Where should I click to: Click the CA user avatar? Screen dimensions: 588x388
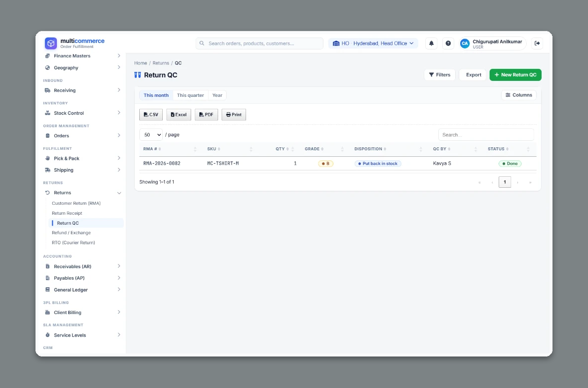pos(465,43)
